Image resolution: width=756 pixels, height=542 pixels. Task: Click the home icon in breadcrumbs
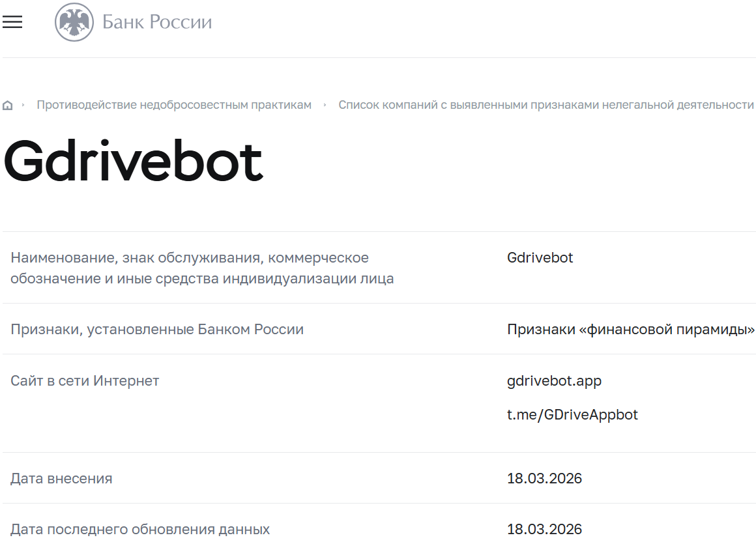(8, 106)
